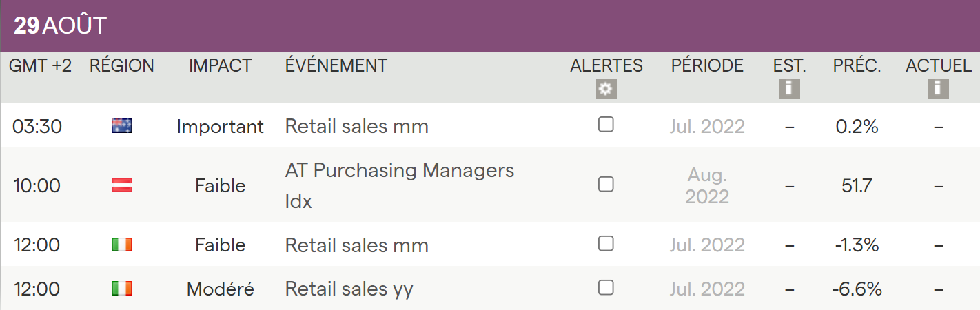Screen dimensions: 980x310
Task: Click the EST. info icon
Action: [789, 90]
